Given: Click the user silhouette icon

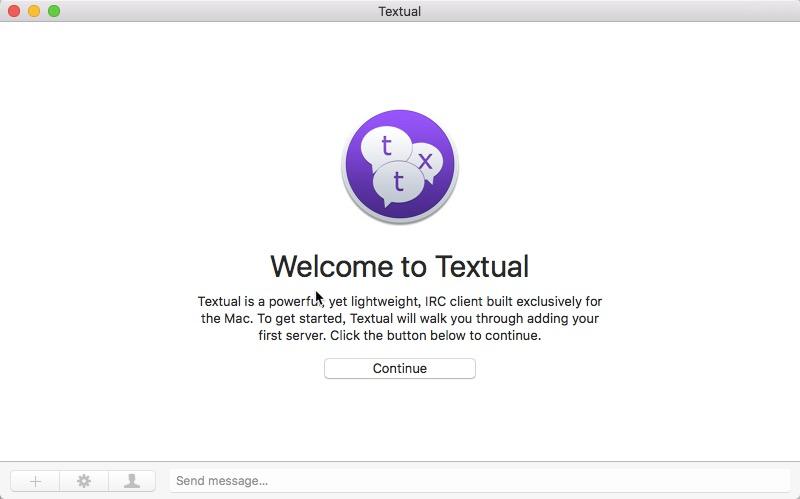Looking at the screenshot, I should point(132,481).
